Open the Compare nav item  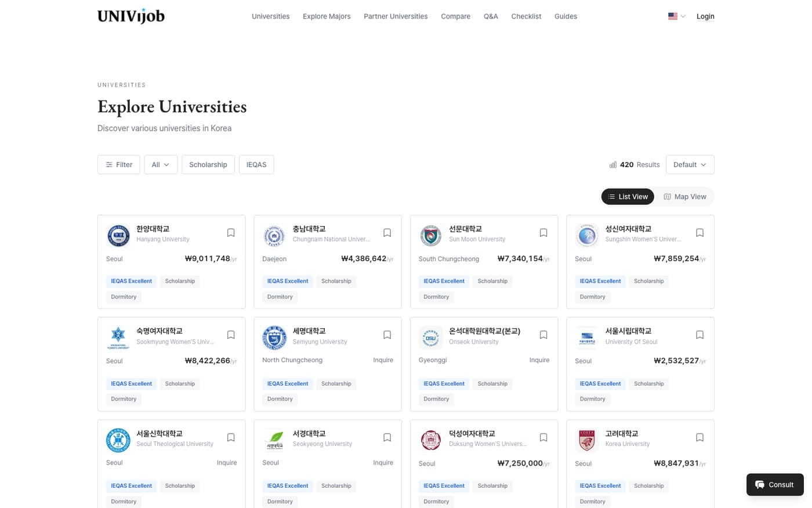[455, 16]
